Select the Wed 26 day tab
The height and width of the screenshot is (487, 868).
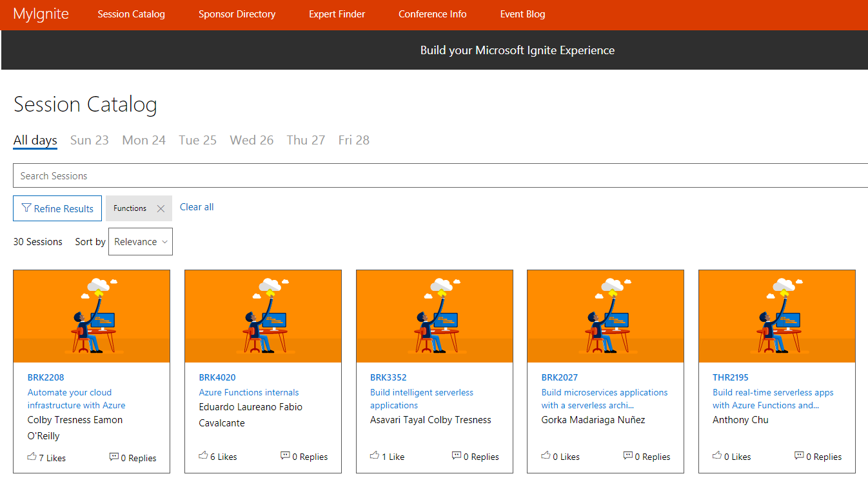(252, 140)
